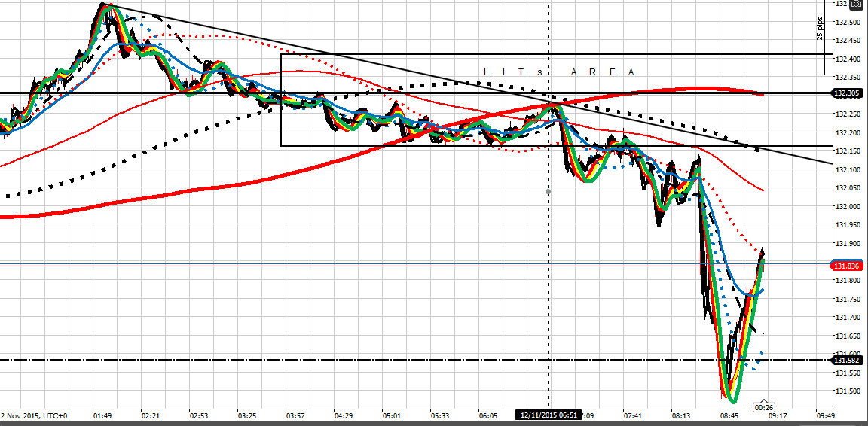Click the 05:33 time axis label
The image size is (868, 426).
pyautogui.click(x=439, y=415)
